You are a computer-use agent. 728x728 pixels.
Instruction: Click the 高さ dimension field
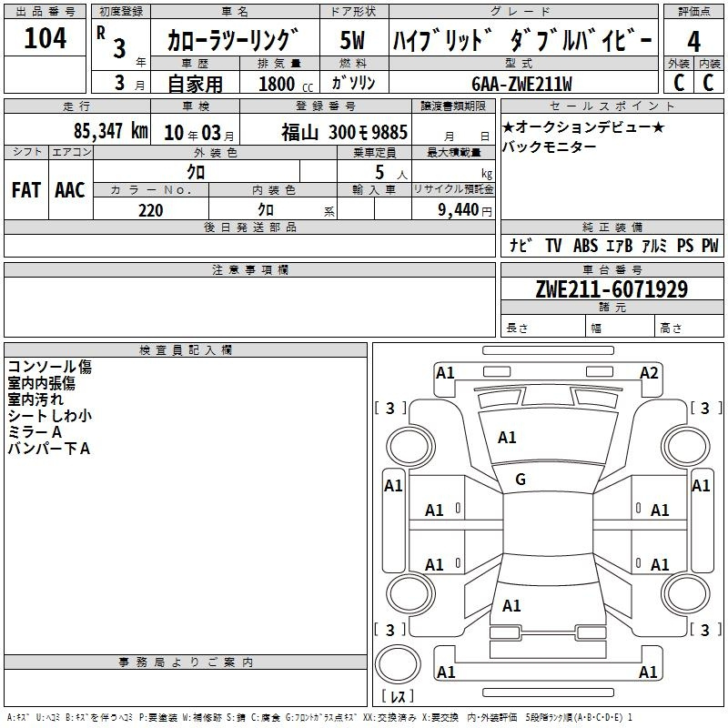coord(690,328)
